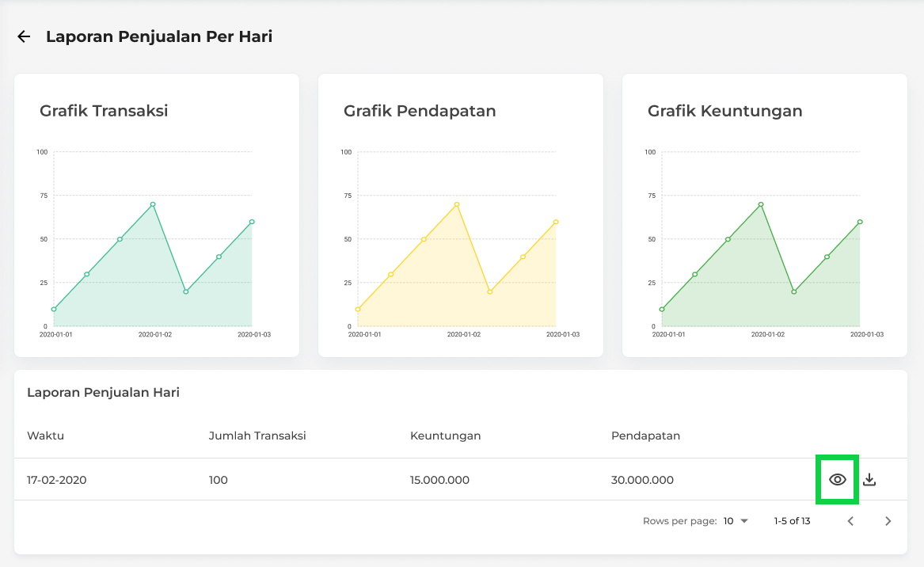
Task: Click the Jumlah Transaksi column header
Action: (x=257, y=436)
